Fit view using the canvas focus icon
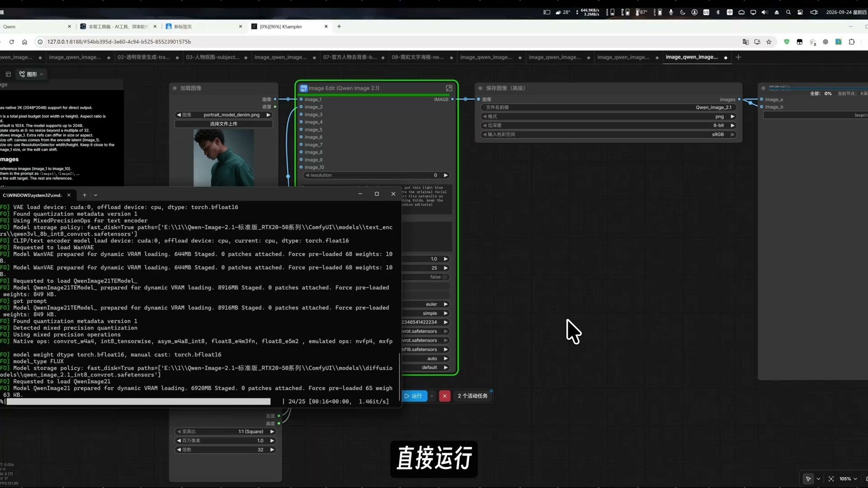 point(831,479)
